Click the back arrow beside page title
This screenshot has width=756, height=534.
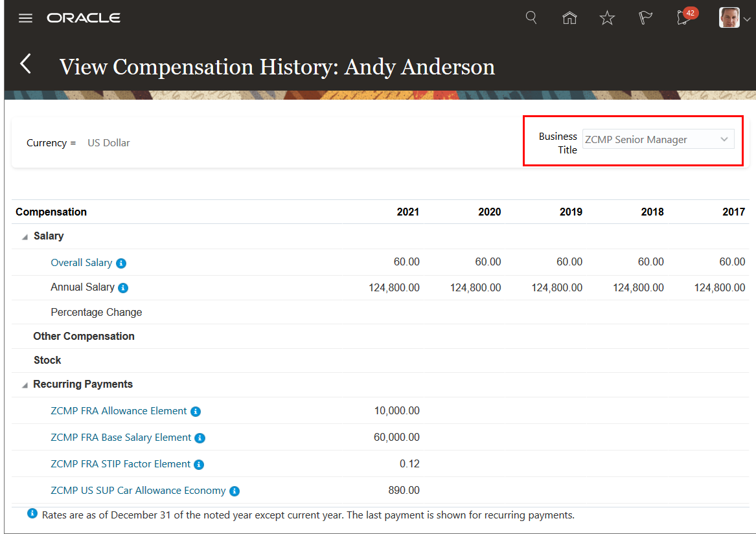(x=26, y=64)
